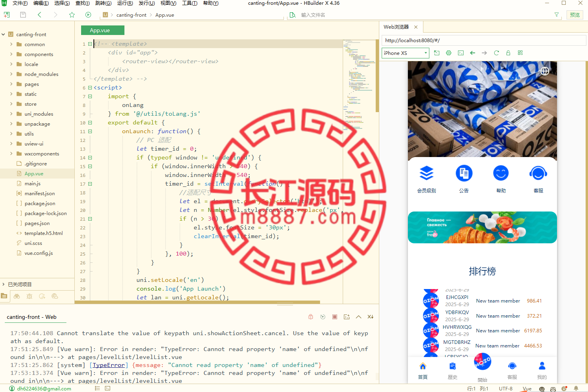Click the filter funnel icon near Preview

pos(557,15)
